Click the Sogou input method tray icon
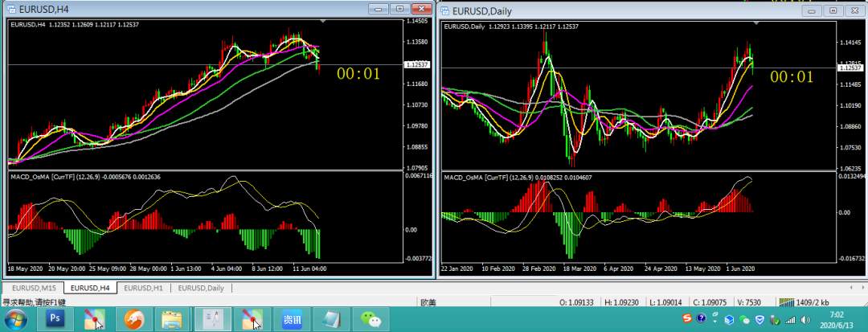The height and width of the screenshot is (332, 868). pos(687,318)
